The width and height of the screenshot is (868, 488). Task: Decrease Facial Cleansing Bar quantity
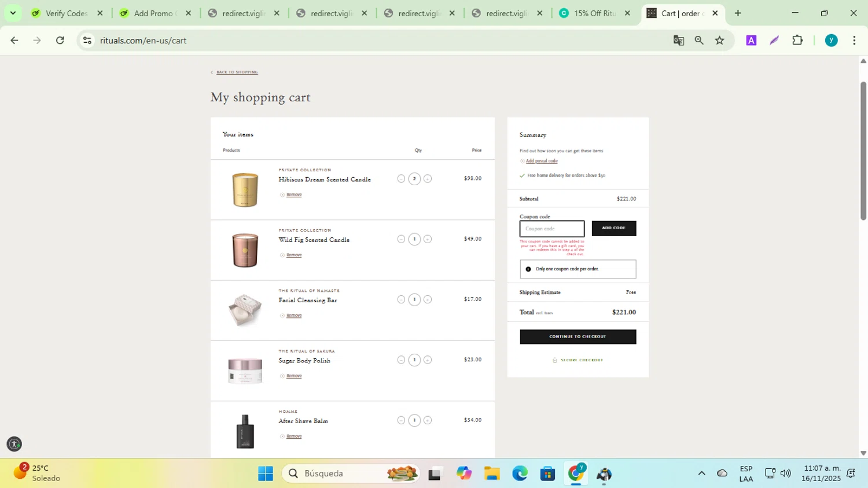tap(401, 299)
